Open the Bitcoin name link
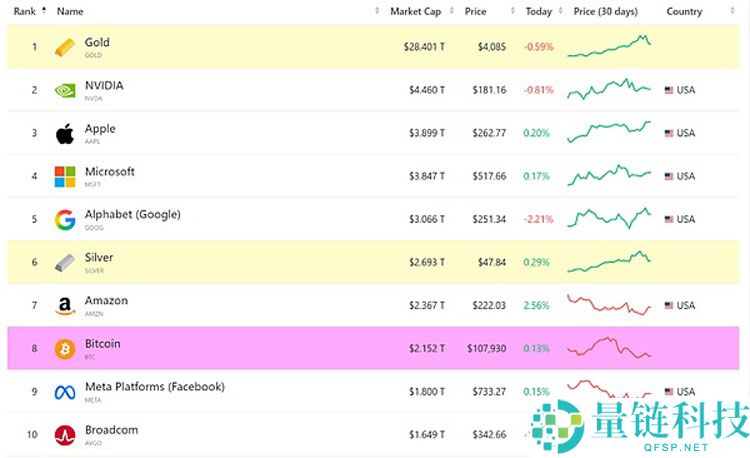 point(102,343)
